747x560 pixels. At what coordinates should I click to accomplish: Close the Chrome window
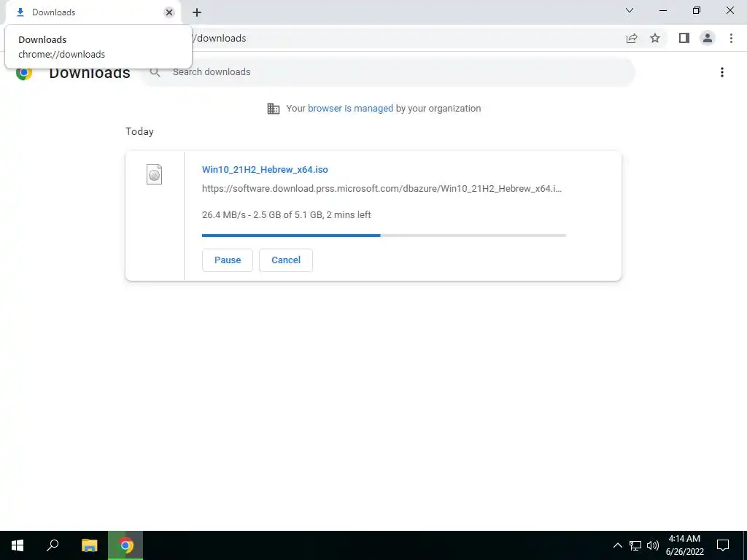coord(729,10)
